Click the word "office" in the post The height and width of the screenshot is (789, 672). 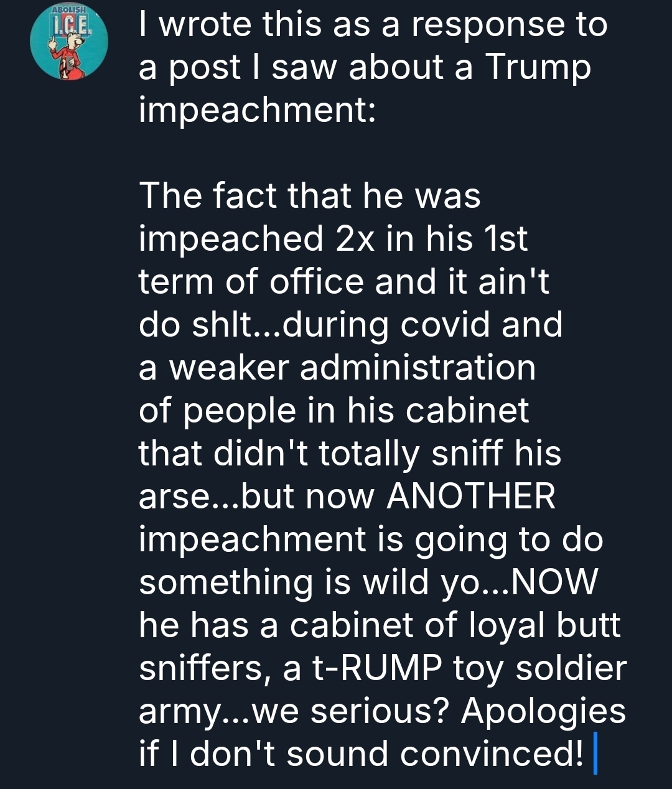(x=316, y=282)
